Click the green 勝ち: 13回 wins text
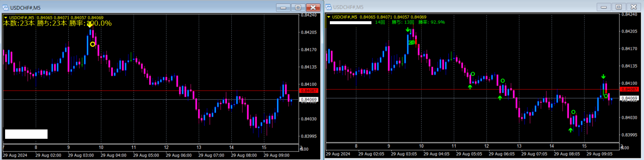 pos(402,22)
